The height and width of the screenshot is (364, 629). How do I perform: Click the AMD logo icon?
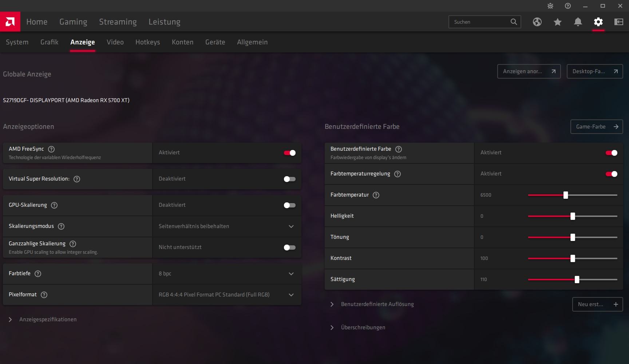click(10, 22)
